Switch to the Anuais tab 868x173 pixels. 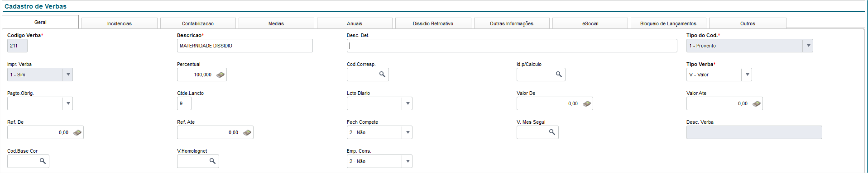click(x=355, y=23)
